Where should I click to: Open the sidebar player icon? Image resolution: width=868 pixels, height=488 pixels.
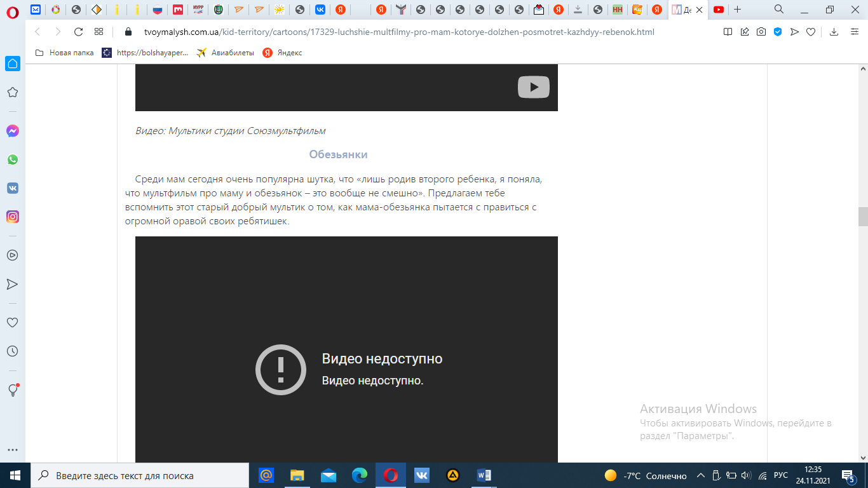(x=13, y=255)
